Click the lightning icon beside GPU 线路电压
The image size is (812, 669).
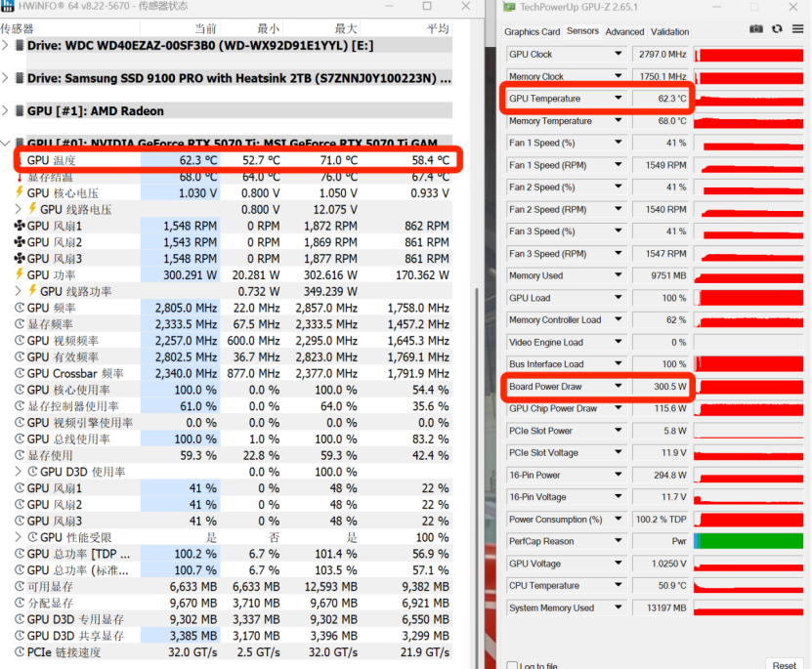pyautogui.click(x=32, y=209)
